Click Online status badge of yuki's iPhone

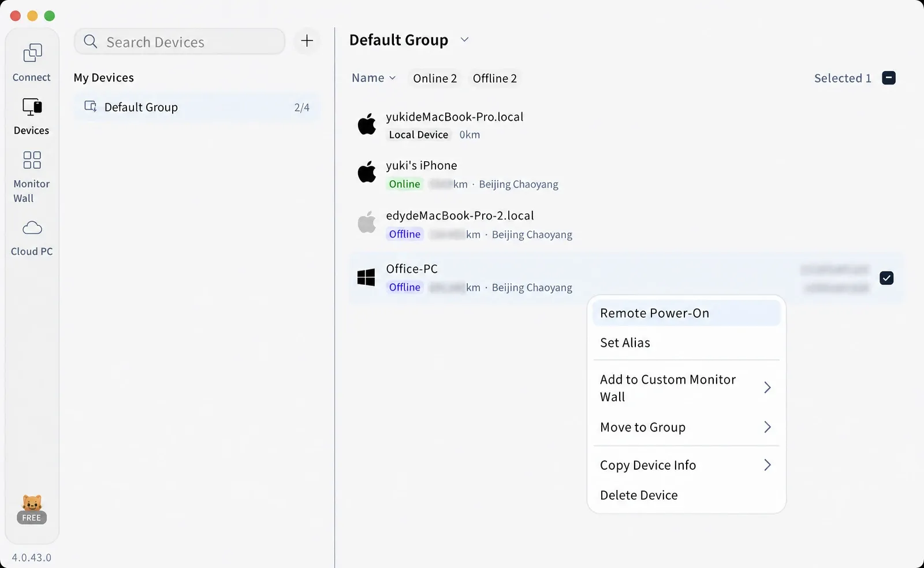404,184
